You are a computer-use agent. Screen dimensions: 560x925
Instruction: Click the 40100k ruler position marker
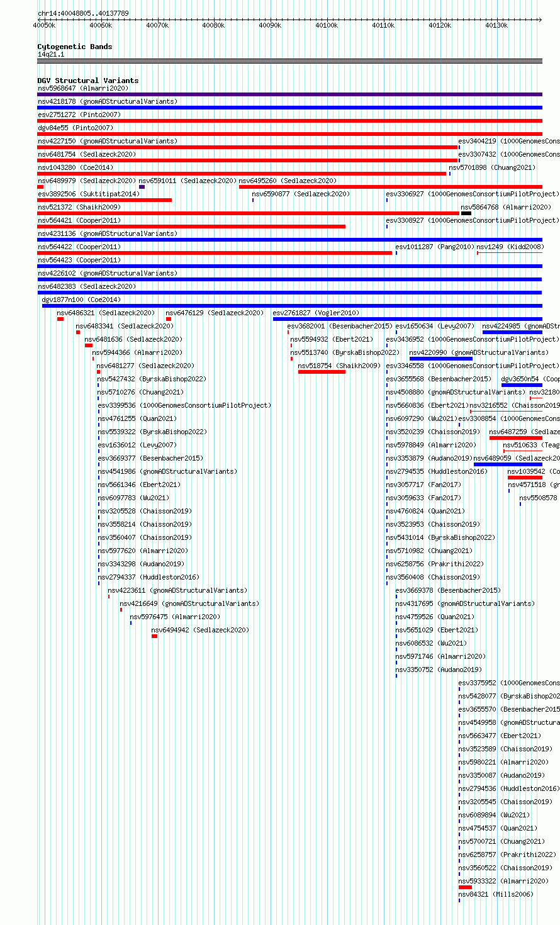pyautogui.click(x=327, y=25)
